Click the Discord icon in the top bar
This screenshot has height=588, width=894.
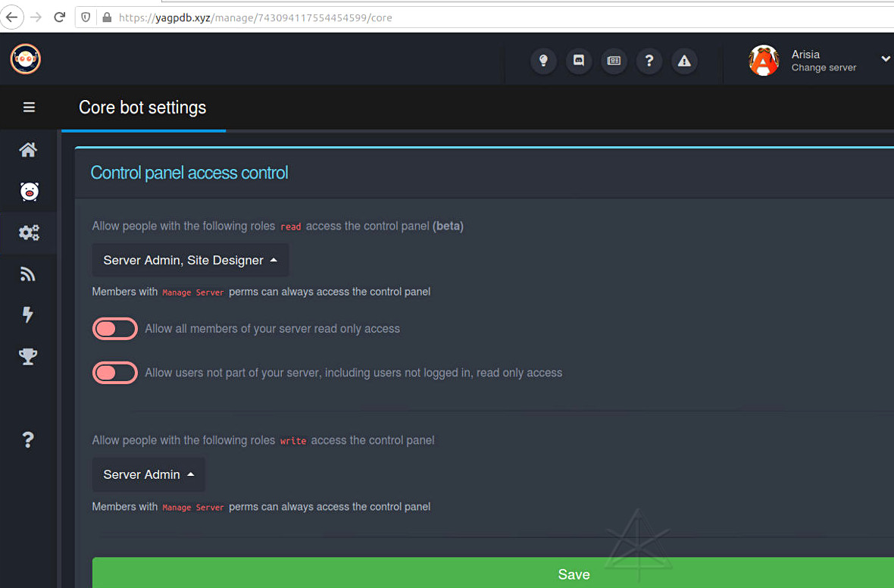(x=579, y=61)
